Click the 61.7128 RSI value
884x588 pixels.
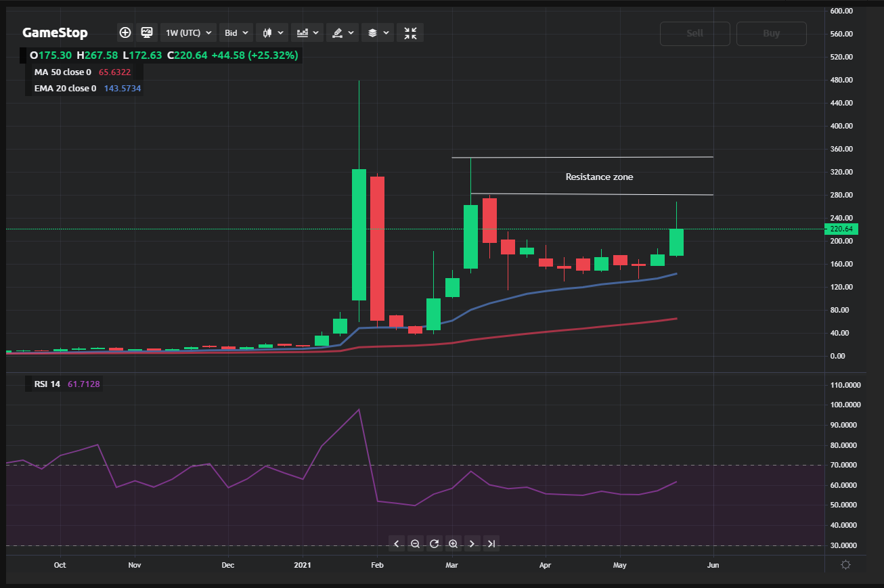tap(85, 384)
